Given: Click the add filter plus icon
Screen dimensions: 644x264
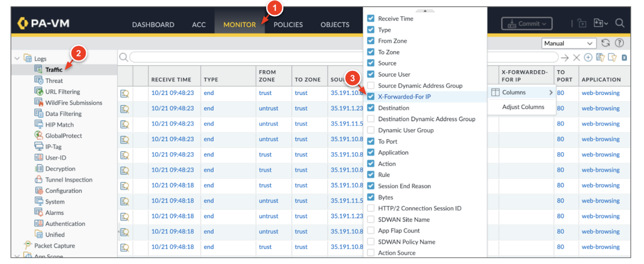Looking at the screenshot, I should tap(588, 58).
